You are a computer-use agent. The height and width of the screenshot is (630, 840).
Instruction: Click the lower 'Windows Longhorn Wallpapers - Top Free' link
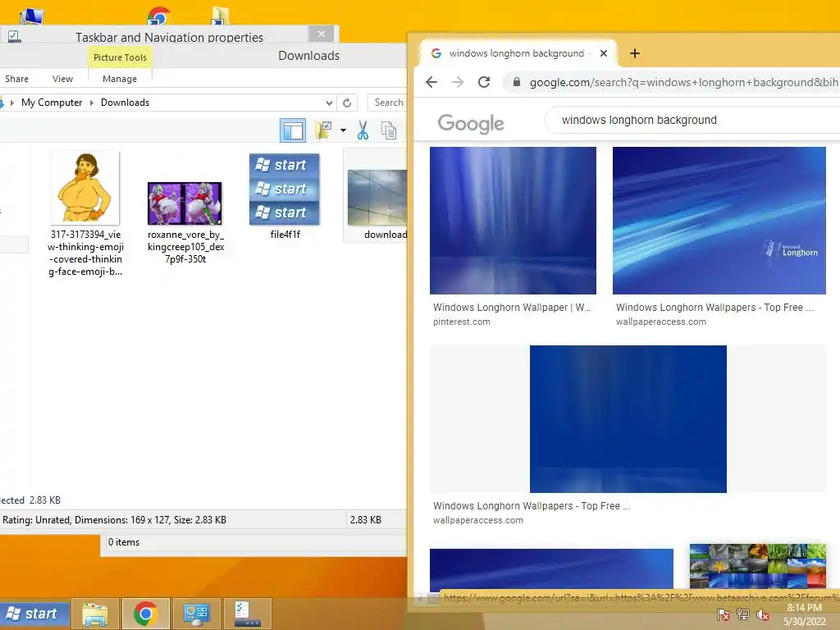[532, 505]
